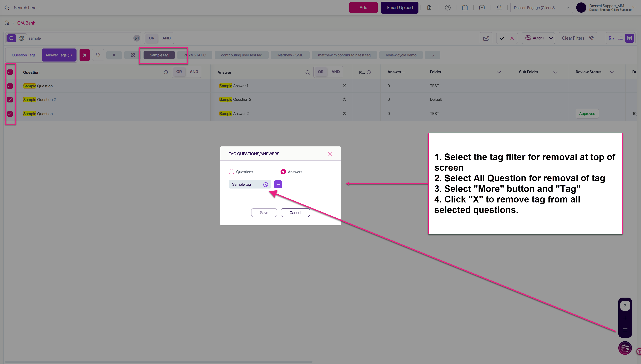Viewport: 641px width, 364px height.
Task: Expand the Sub Folder column filter
Action: pos(555,72)
